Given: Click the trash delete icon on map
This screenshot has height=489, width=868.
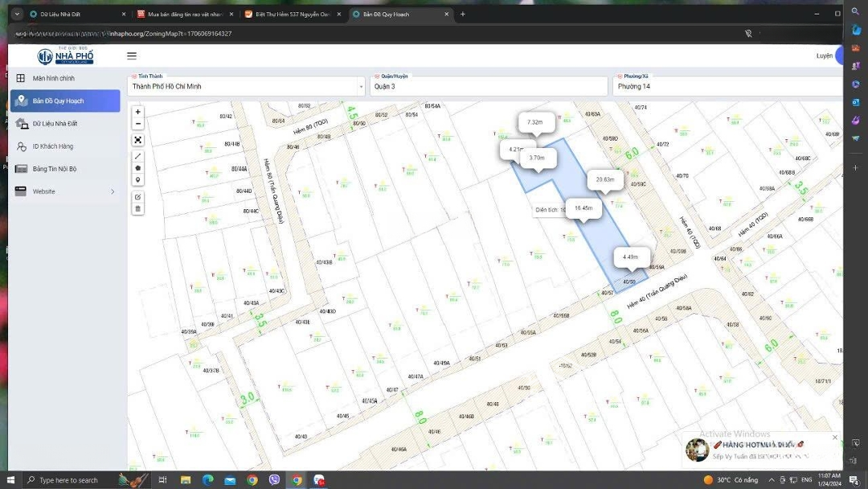Looking at the screenshot, I should pos(138,209).
